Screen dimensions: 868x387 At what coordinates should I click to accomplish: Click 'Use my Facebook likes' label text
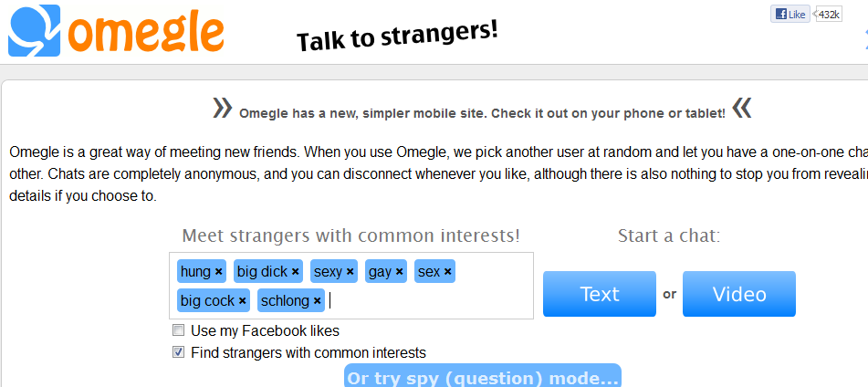click(266, 331)
